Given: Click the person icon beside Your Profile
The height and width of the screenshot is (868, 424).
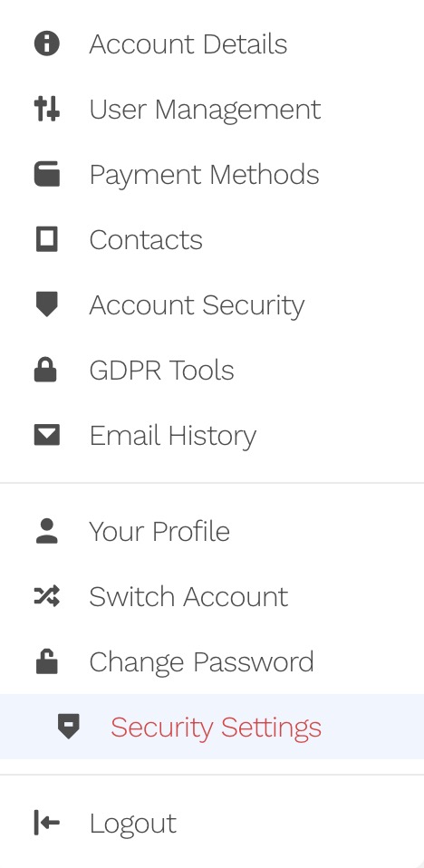Looking at the screenshot, I should [x=46, y=531].
